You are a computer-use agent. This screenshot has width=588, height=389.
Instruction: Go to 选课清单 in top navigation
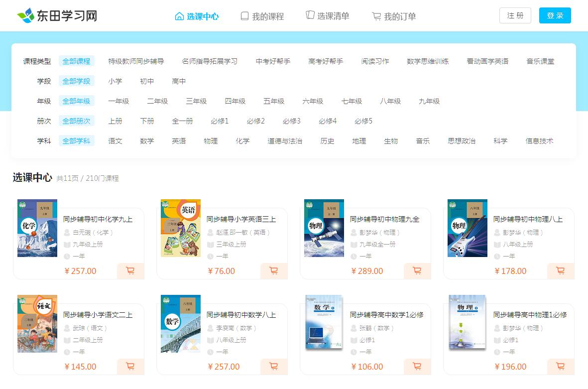[x=327, y=16]
